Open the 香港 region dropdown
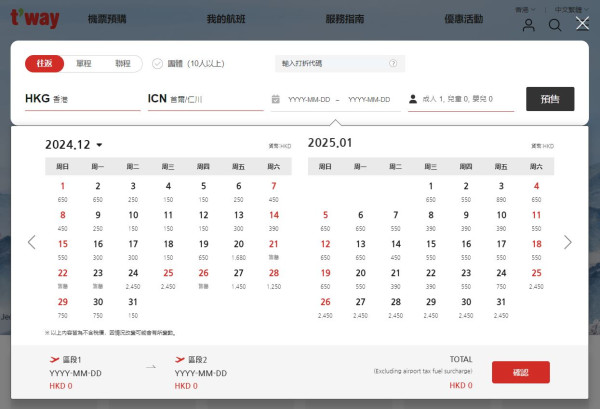 (525, 10)
